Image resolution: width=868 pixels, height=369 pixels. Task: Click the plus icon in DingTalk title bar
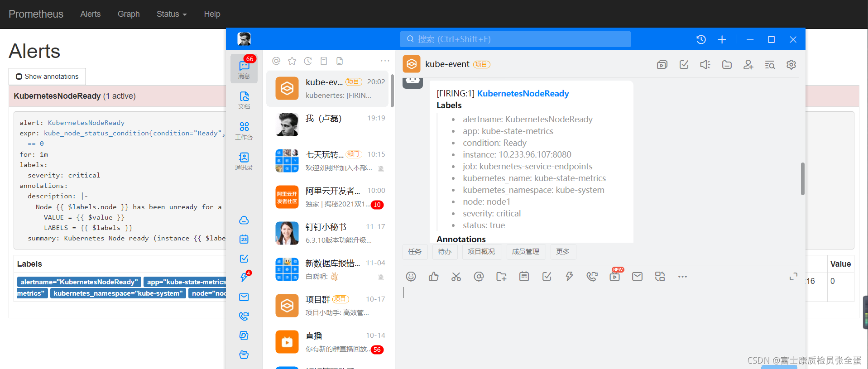(722, 39)
